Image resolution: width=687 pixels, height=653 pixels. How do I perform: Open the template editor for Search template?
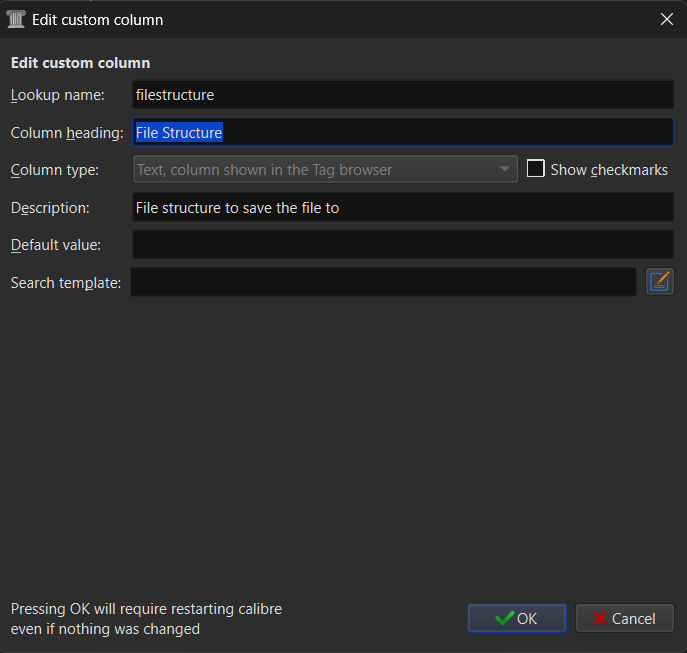pos(659,282)
